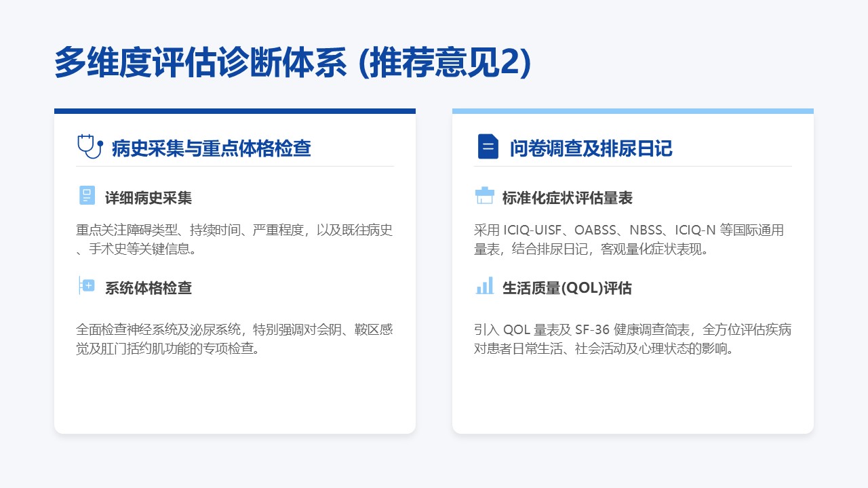This screenshot has height=488, width=868.
Task: Click the bar chart icon beside 生活质量(QOL)评估
Action: (484, 286)
